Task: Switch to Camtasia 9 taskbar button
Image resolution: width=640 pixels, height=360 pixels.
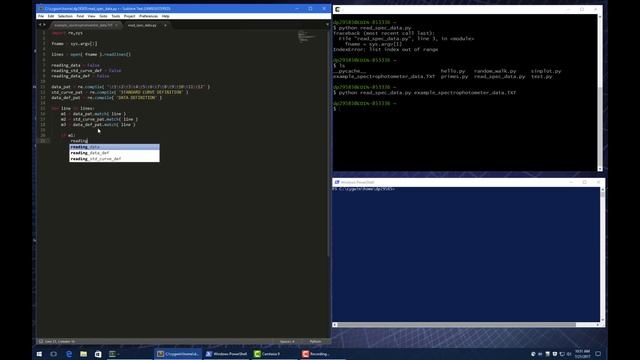Action: [x=275, y=354]
